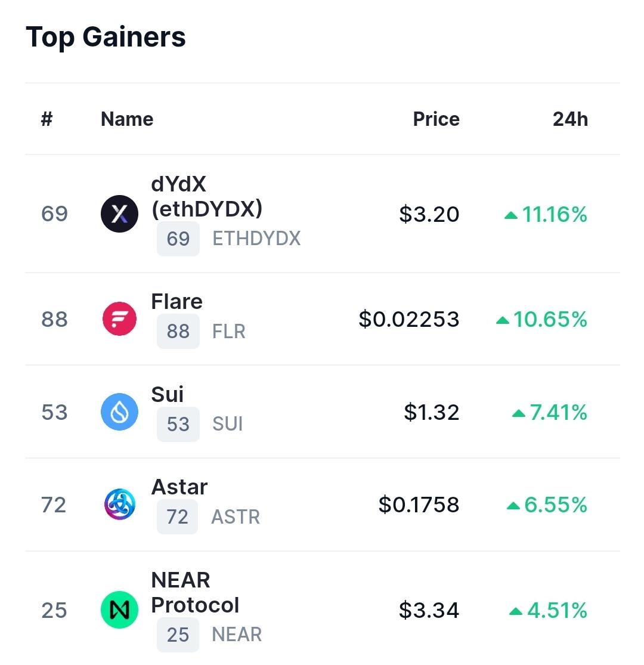This screenshot has height=665, width=644.
Task: Click the green up arrow beside 11.16%
Action: pyautogui.click(x=511, y=215)
